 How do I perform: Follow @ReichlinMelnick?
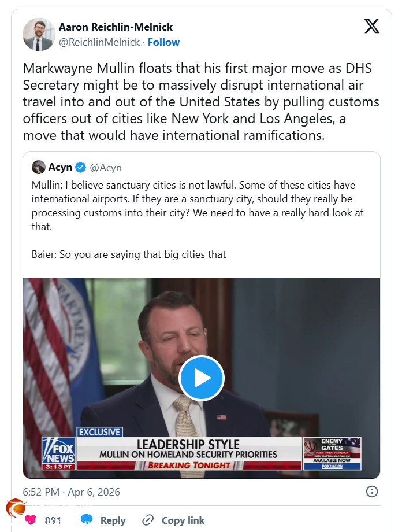[x=163, y=42]
